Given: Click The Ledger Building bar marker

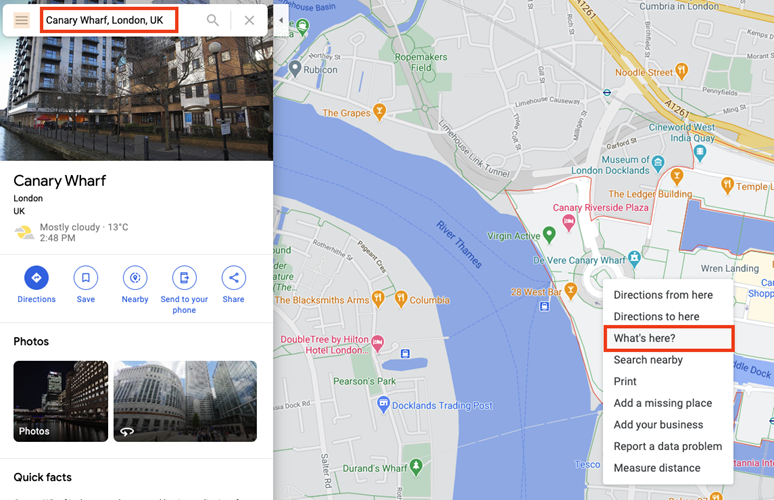Looking at the screenshot, I should tap(677, 175).
